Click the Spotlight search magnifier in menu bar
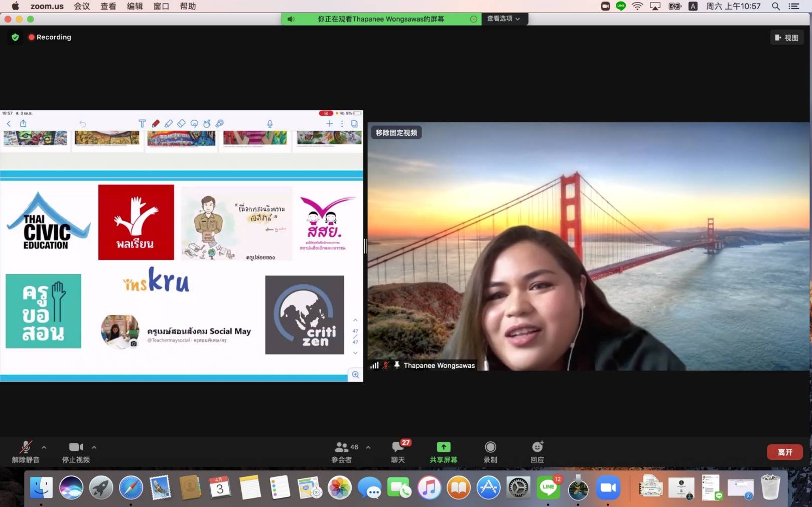 tap(775, 6)
